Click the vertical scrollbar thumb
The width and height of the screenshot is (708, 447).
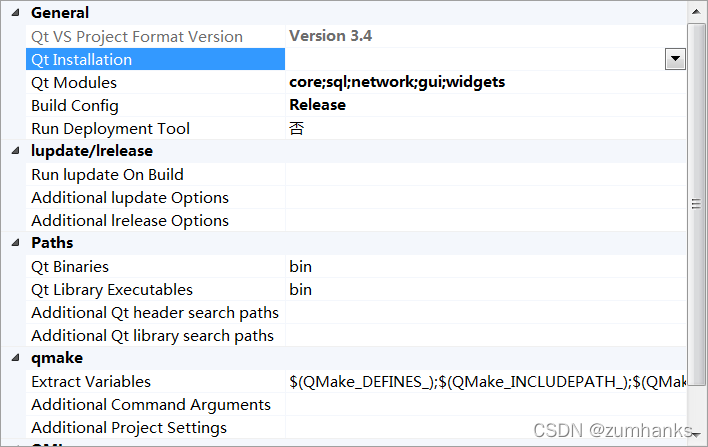(x=696, y=204)
